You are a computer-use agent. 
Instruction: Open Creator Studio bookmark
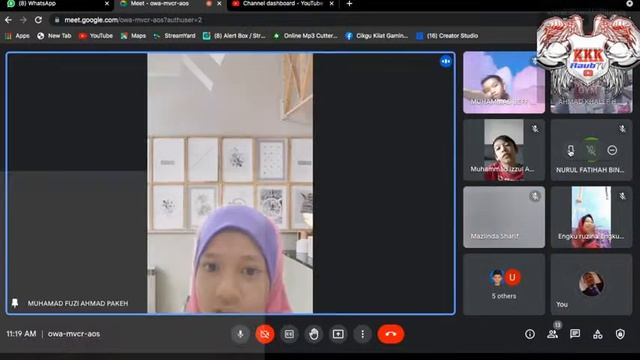pyautogui.click(x=447, y=36)
